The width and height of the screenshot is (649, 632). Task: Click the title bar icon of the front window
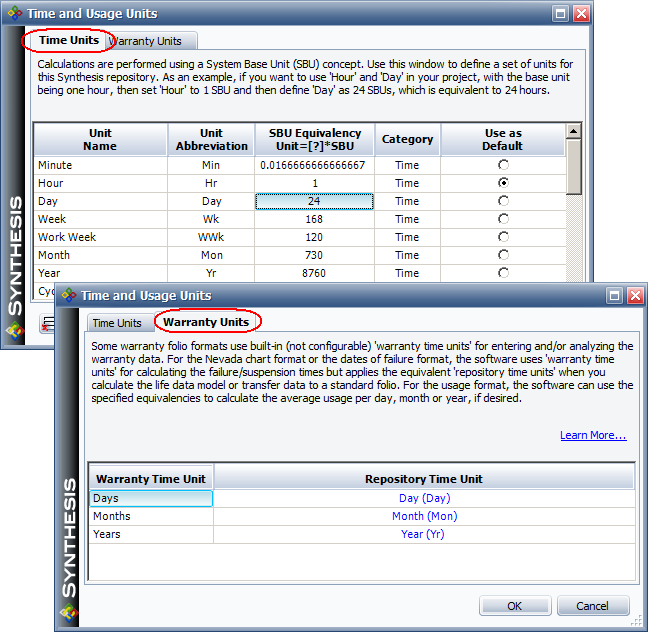tap(69, 296)
